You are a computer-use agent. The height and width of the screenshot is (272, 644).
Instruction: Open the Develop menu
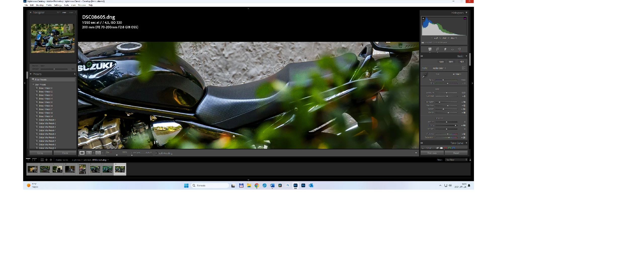coord(39,5)
